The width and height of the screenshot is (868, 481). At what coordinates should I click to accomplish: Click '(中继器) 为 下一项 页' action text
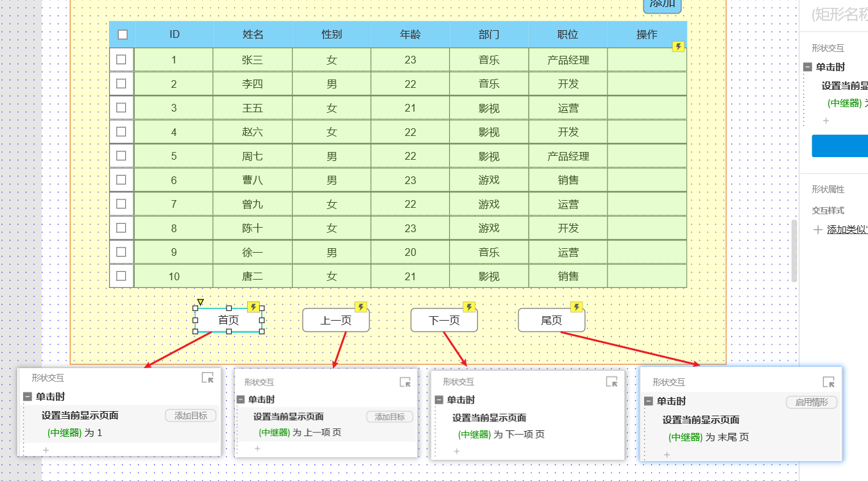[501, 435]
